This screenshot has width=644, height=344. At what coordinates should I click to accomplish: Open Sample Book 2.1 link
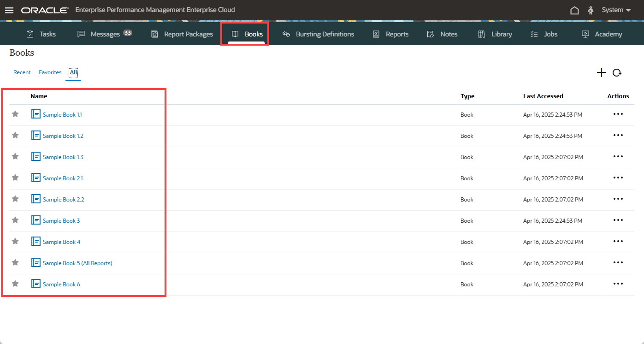click(x=63, y=178)
